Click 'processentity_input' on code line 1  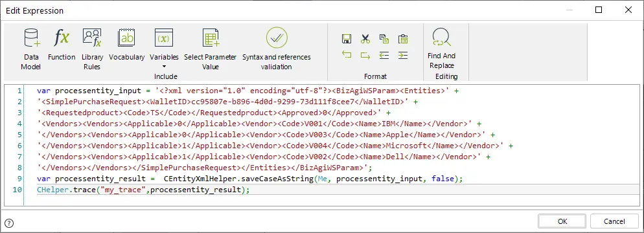tap(98, 91)
